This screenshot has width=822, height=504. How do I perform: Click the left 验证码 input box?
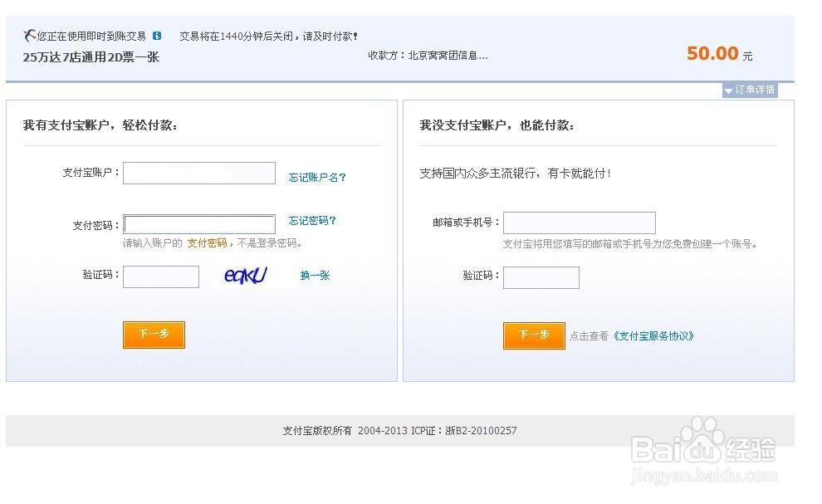point(161,276)
